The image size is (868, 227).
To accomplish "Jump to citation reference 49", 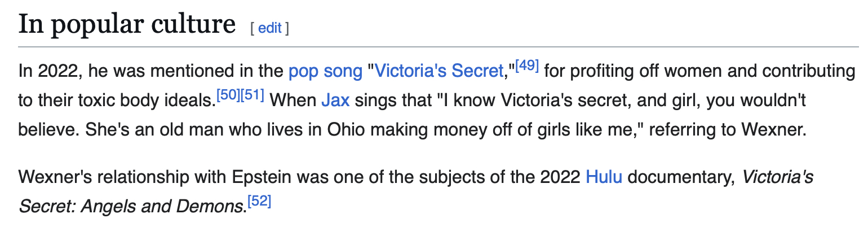I will pos(528,67).
